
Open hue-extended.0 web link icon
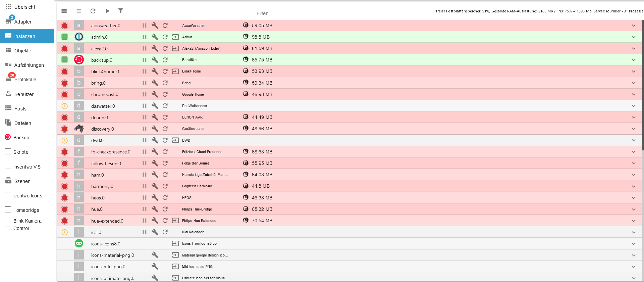click(x=175, y=221)
